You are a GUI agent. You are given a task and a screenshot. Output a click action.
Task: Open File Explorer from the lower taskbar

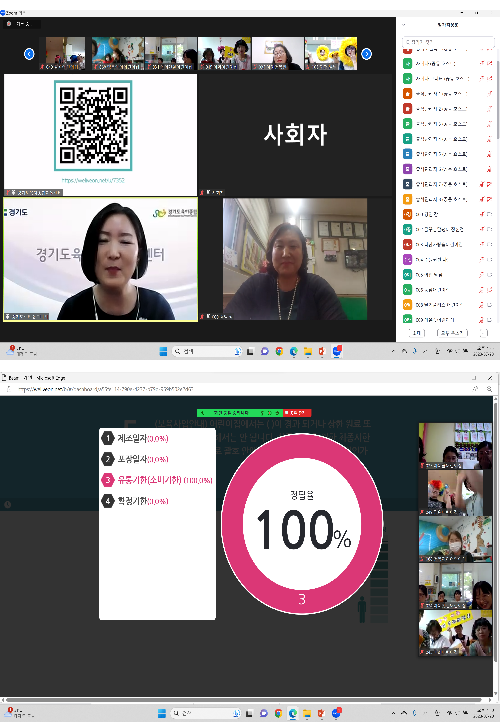click(x=307, y=713)
